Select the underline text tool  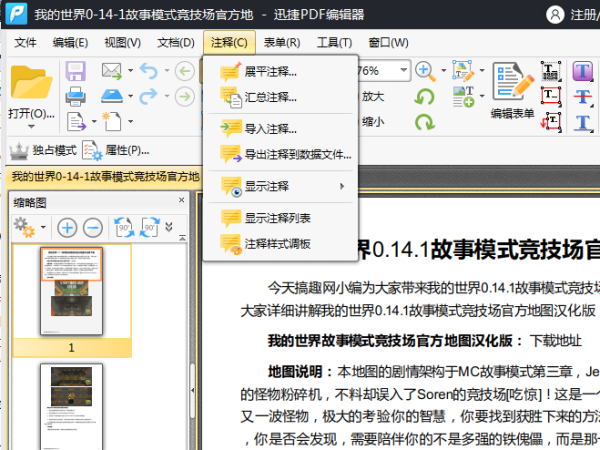(583, 122)
